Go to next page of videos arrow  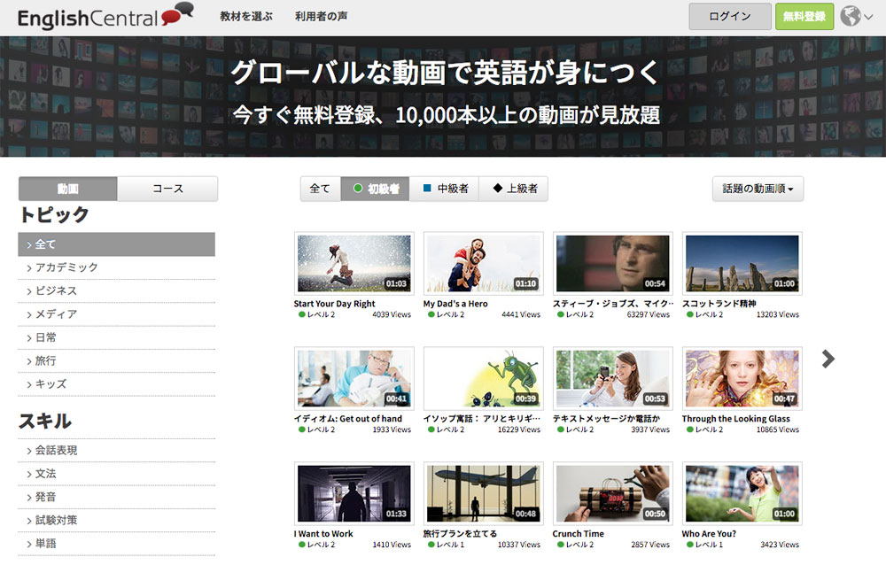828,359
